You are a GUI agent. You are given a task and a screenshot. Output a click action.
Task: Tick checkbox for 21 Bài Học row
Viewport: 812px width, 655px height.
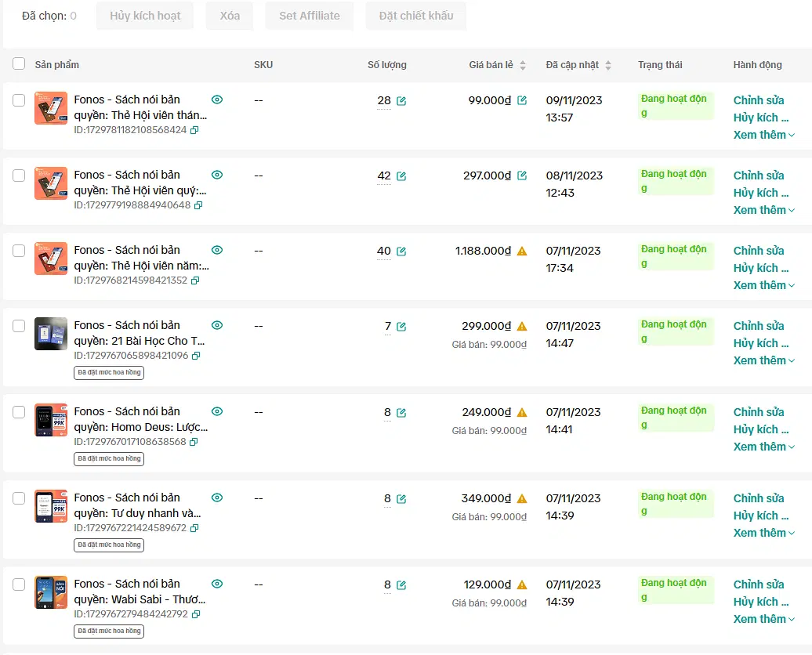click(x=19, y=326)
